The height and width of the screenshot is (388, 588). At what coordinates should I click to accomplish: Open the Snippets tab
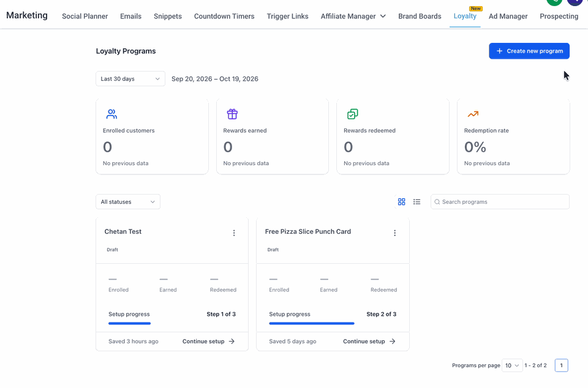tap(168, 16)
